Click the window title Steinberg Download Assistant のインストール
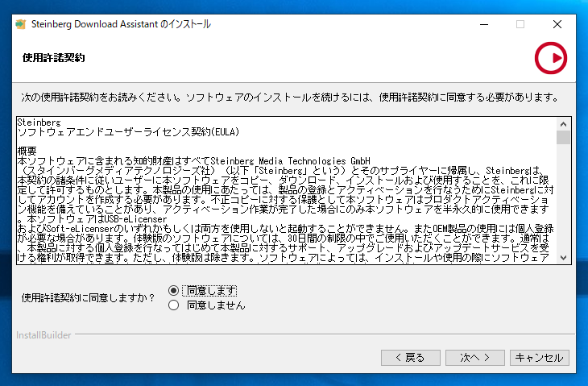 [x=121, y=24]
